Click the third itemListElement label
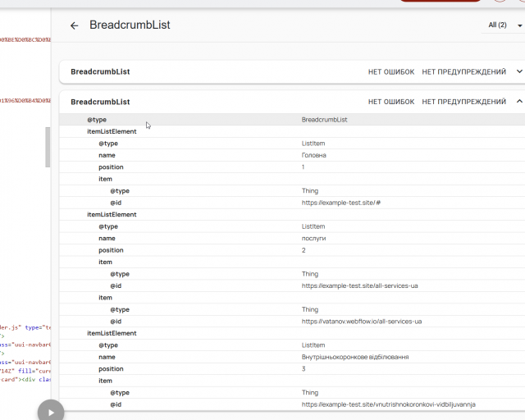This screenshot has width=525, height=420. pyautogui.click(x=112, y=333)
